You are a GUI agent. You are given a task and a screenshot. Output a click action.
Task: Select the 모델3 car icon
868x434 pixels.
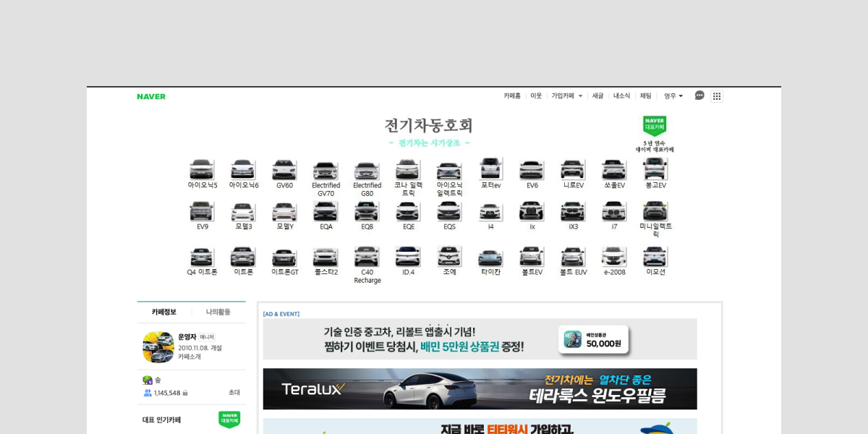tap(243, 211)
